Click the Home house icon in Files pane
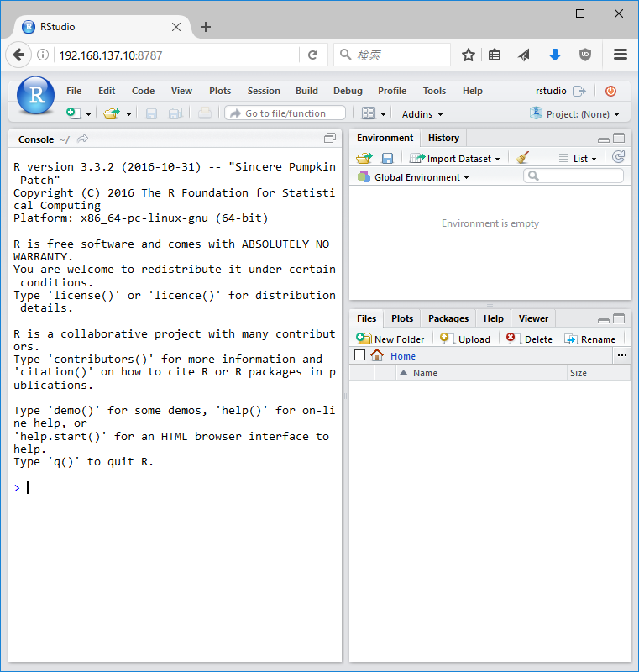The height and width of the screenshot is (672, 639). [377, 355]
